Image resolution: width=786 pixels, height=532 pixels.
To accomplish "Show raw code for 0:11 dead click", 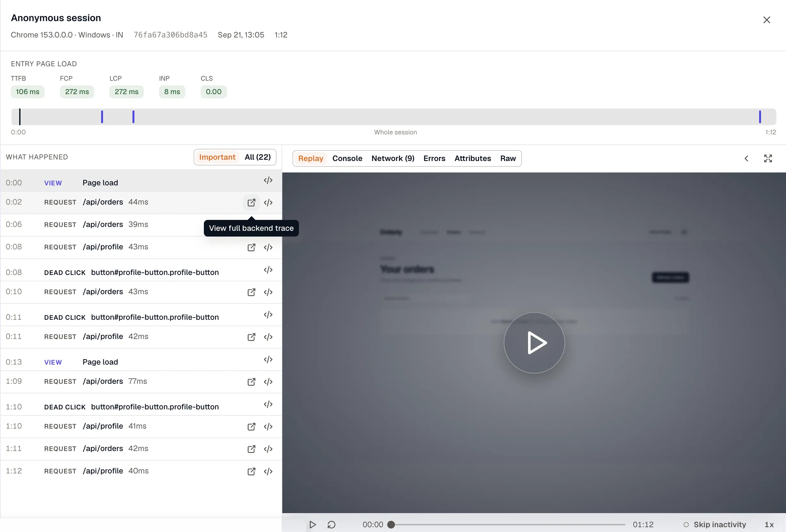I will coord(268,315).
